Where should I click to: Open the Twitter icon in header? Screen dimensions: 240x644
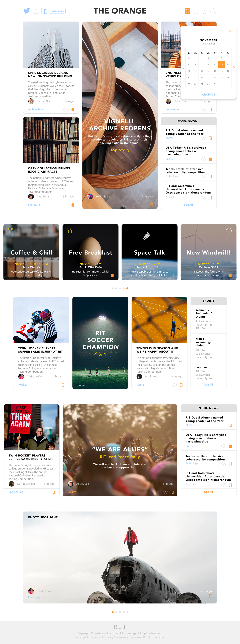[26, 11]
